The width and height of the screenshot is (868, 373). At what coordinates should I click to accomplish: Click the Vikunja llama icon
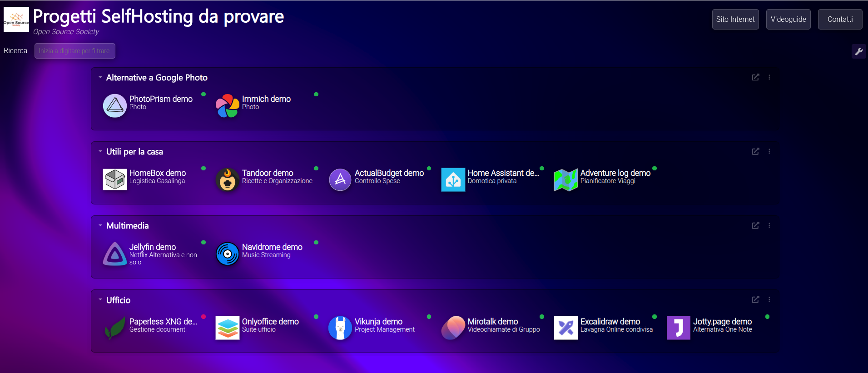click(x=340, y=328)
